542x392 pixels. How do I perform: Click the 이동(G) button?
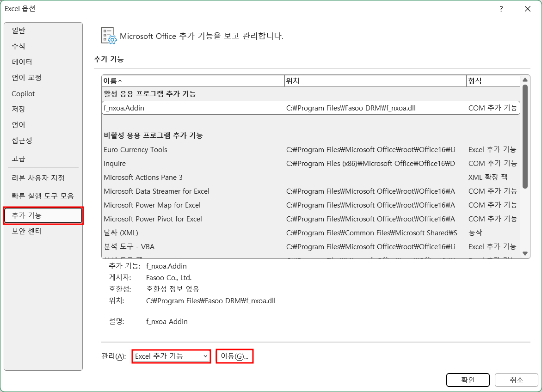click(x=234, y=356)
